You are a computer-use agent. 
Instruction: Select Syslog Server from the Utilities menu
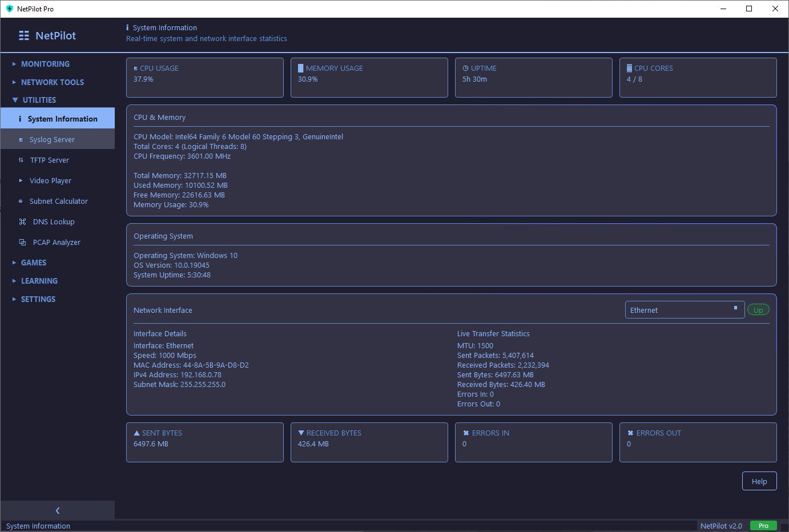(53, 139)
